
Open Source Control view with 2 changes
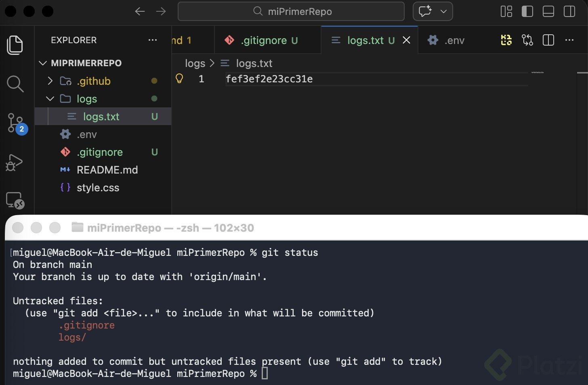tap(16, 123)
